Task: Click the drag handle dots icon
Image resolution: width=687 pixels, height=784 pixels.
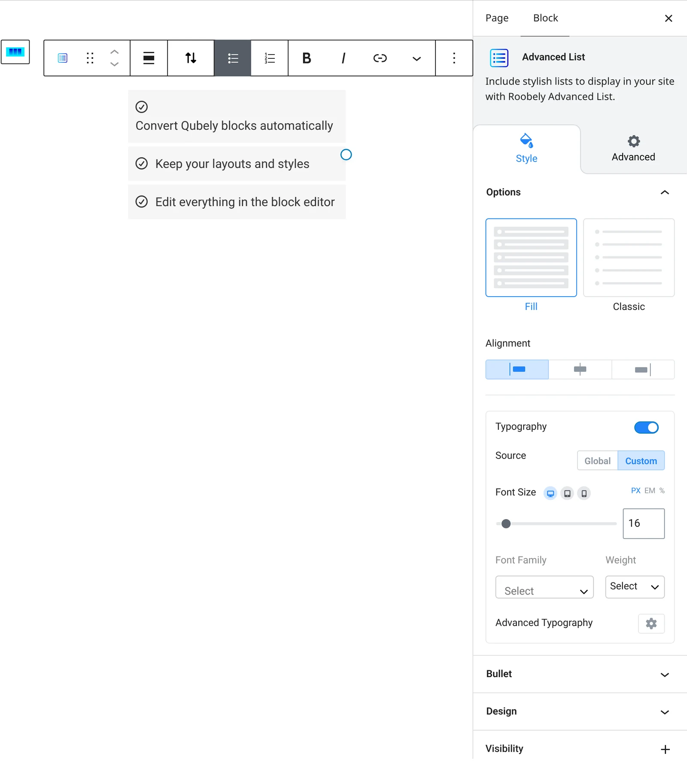Action: coord(90,58)
